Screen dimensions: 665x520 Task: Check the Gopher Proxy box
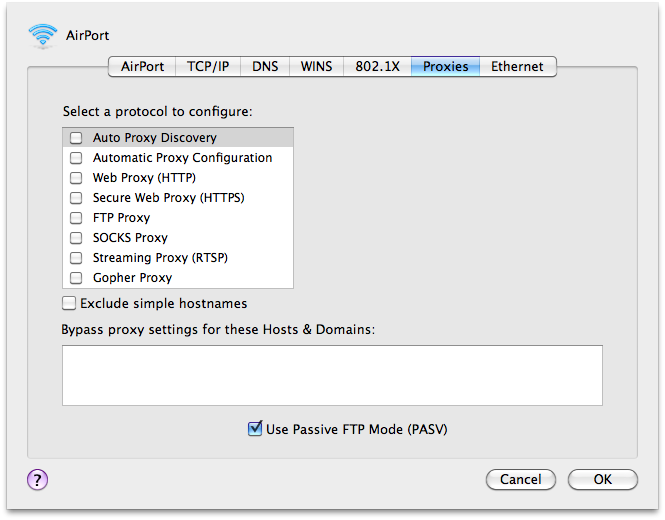click(76, 278)
